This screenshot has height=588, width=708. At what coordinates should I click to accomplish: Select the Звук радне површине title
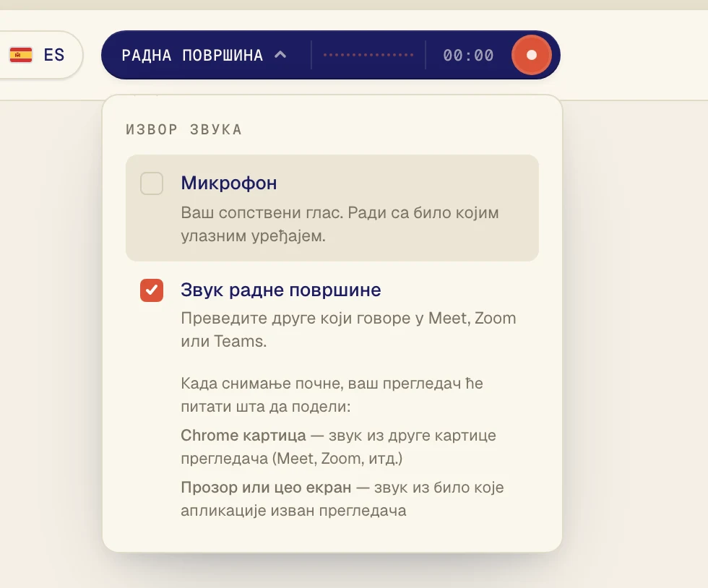[x=281, y=290]
